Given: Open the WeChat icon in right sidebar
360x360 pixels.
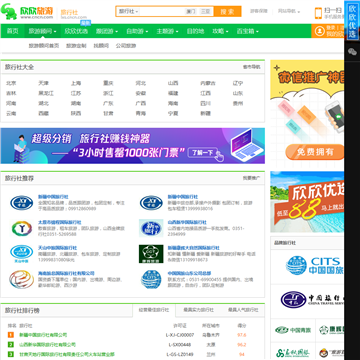Looking at the screenshot, I should tap(352, 51).
